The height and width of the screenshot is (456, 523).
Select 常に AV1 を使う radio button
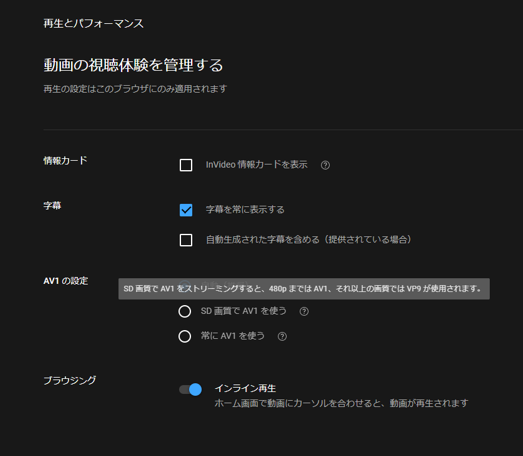click(184, 336)
